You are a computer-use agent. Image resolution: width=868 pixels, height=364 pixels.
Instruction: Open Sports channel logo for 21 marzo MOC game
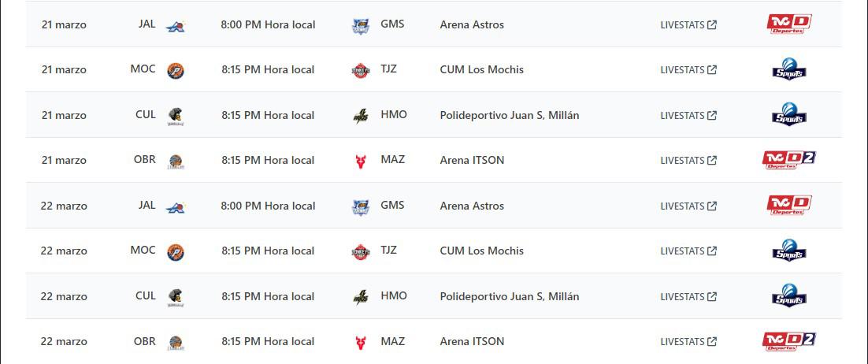pos(789,69)
